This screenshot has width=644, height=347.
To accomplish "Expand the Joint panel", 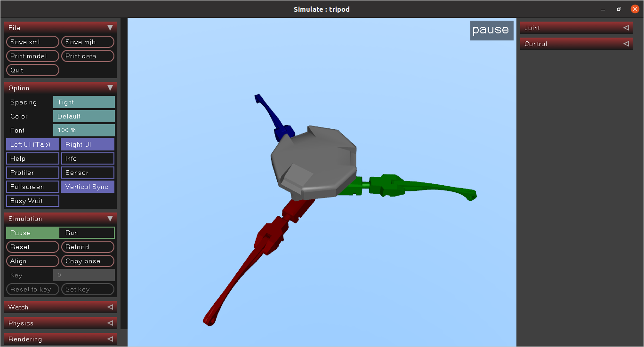I will pos(576,28).
